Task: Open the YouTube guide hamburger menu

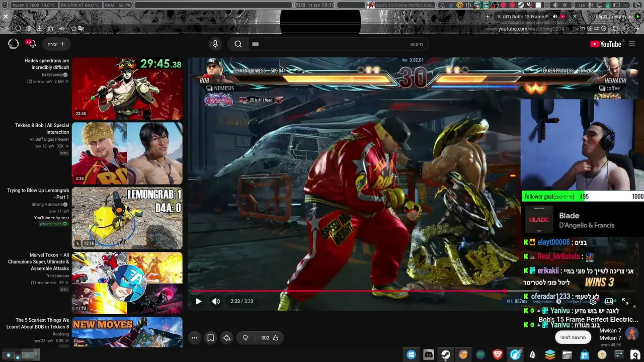Action: 632,44
